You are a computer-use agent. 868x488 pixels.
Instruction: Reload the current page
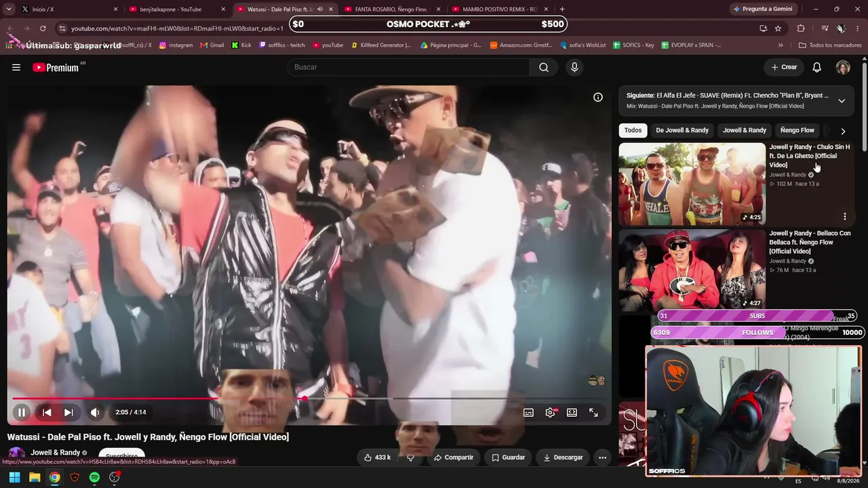(x=43, y=28)
